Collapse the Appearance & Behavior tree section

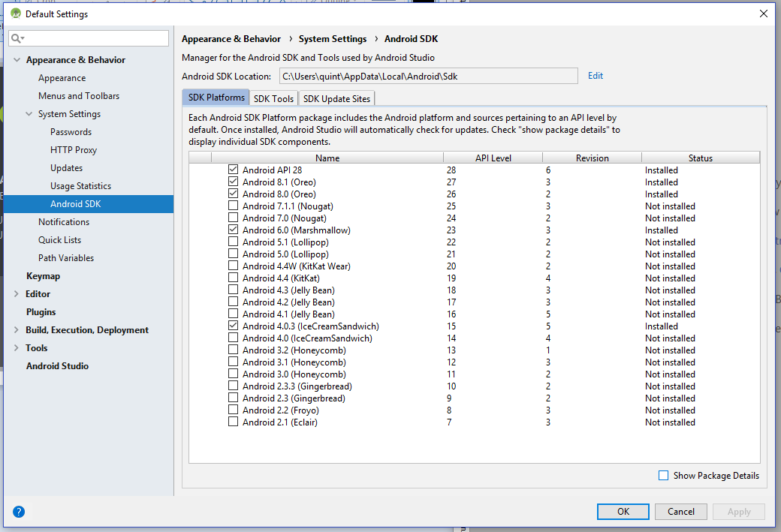tap(17, 60)
